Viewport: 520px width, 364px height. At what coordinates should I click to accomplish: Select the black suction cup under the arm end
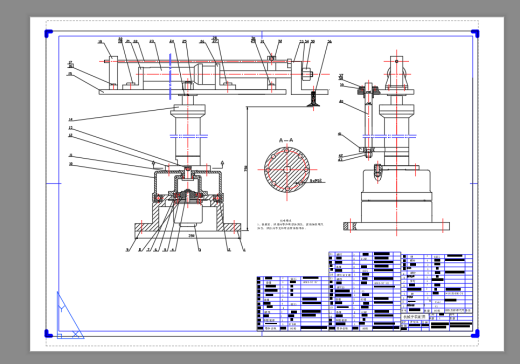coord(313,99)
